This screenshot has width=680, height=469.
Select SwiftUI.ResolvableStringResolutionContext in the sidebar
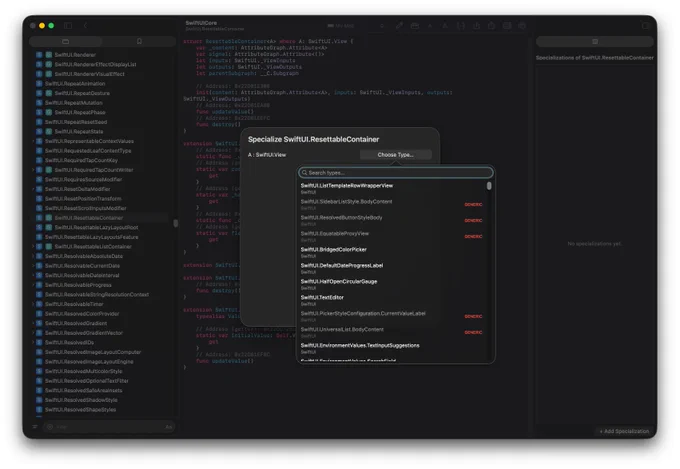pos(99,295)
